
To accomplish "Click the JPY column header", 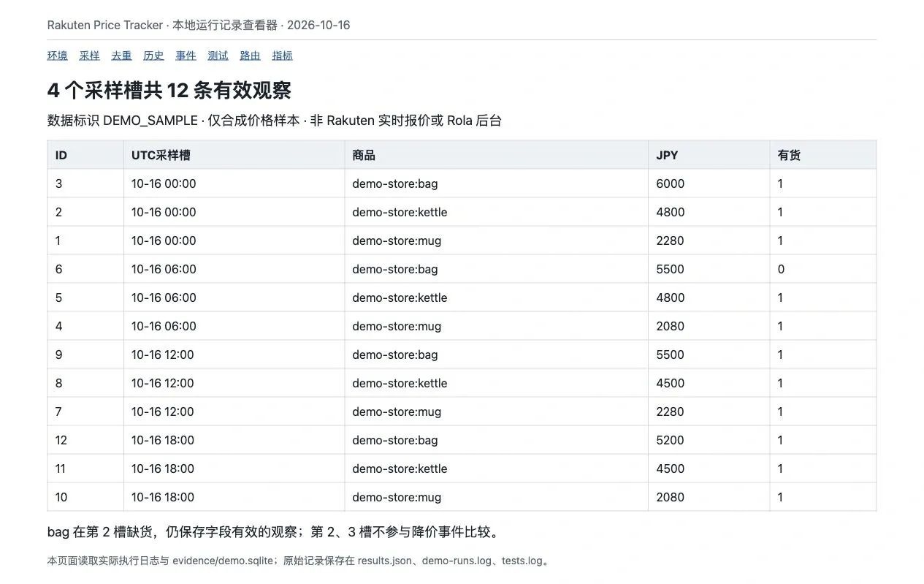I will [709, 155].
